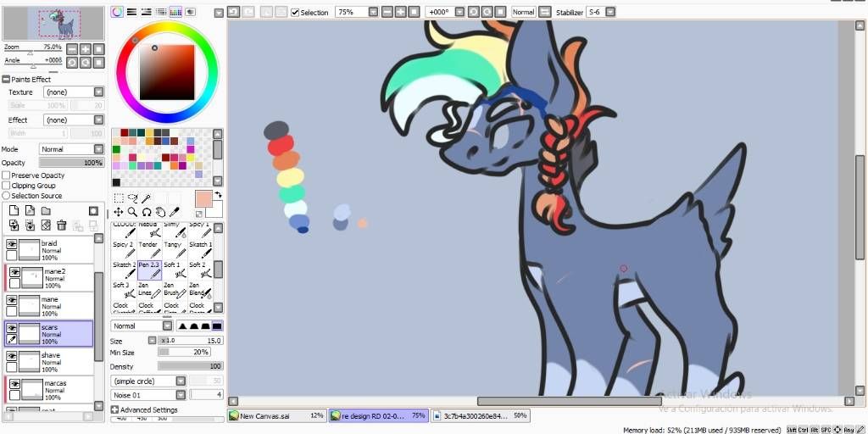Switch to the re design RD 02 tab
Image resolution: width=868 pixels, height=434 pixels.
[379, 415]
